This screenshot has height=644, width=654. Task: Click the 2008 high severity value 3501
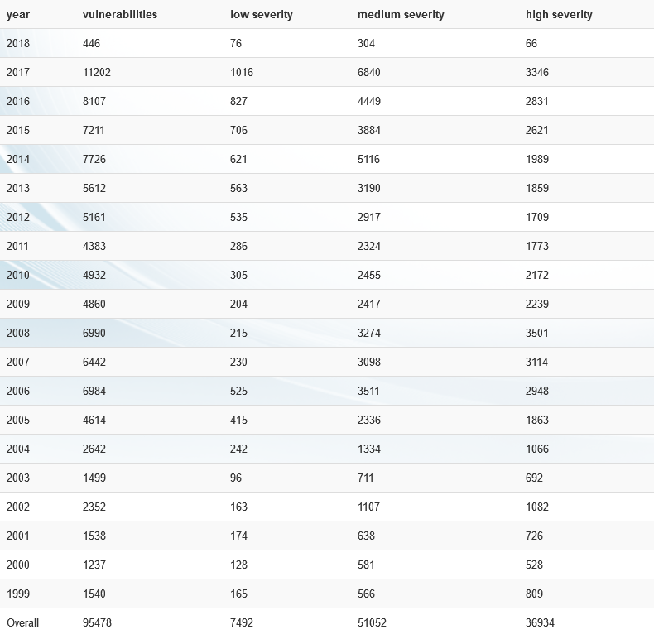click(537, 333)
